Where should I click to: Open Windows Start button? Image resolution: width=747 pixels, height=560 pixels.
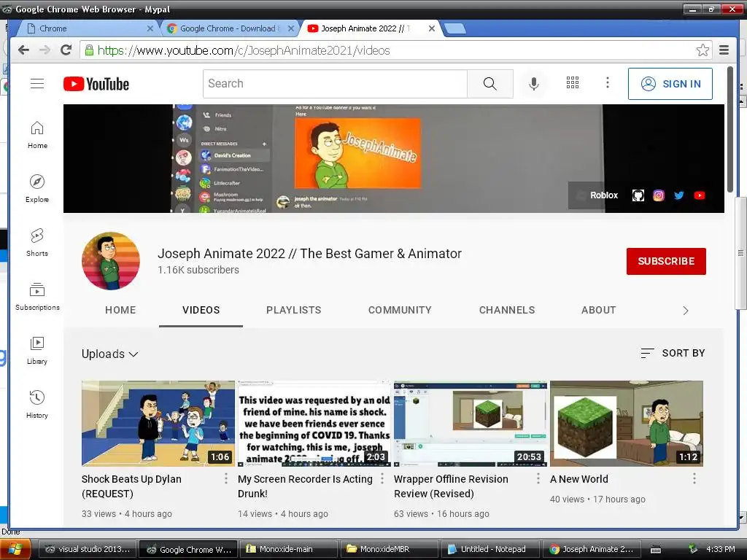pyautogui.click(x=16, y=549)
